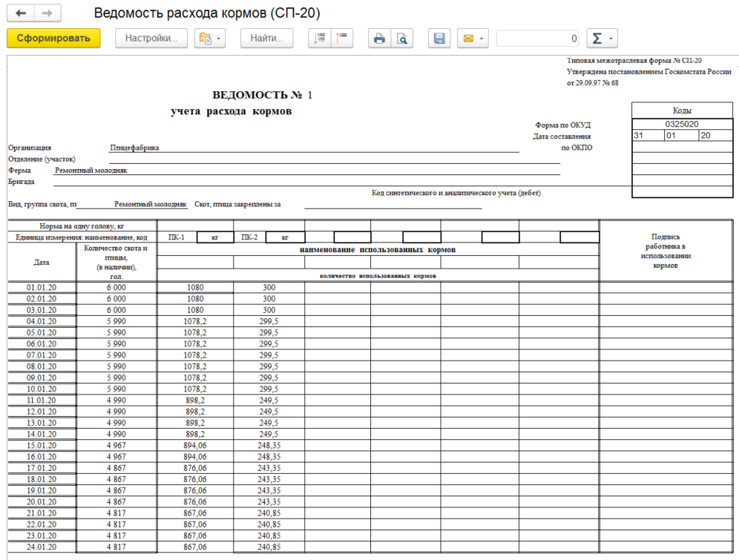The height and width of the screenshot is (560, 739).
Task: Send report by email envelope icon
Action: [x=467, y=39]
